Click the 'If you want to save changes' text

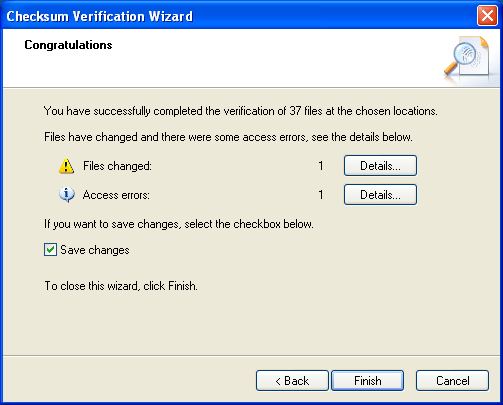(x=179, y=224)
